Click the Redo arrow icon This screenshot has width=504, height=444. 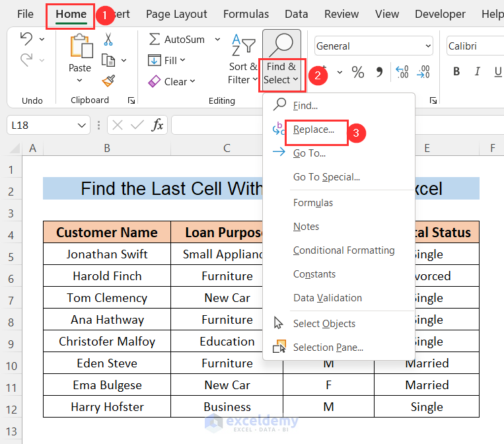click(x=26, y=60)
